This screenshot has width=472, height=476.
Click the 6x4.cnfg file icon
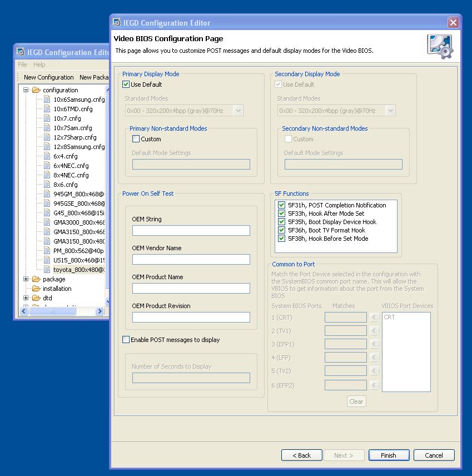(x=47, y=156)
